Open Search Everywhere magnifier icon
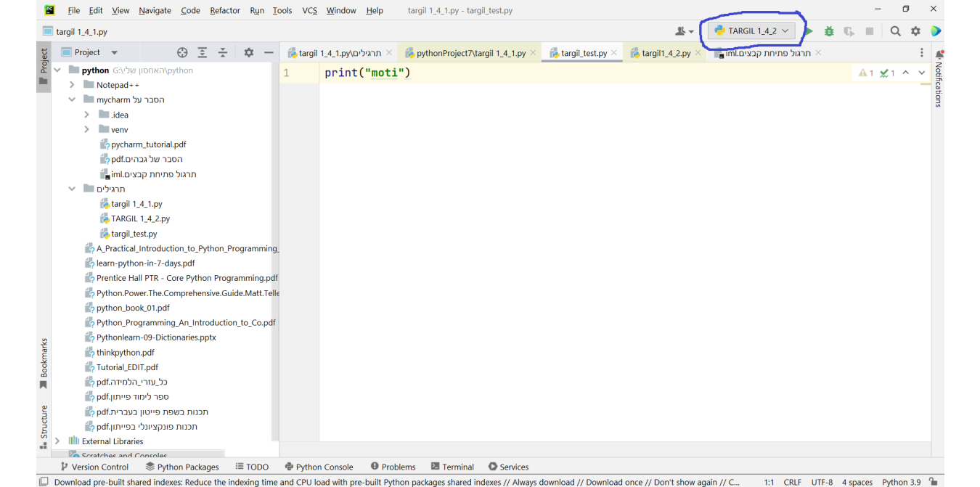This screenshot has width=980, height=487. point(896,31)
